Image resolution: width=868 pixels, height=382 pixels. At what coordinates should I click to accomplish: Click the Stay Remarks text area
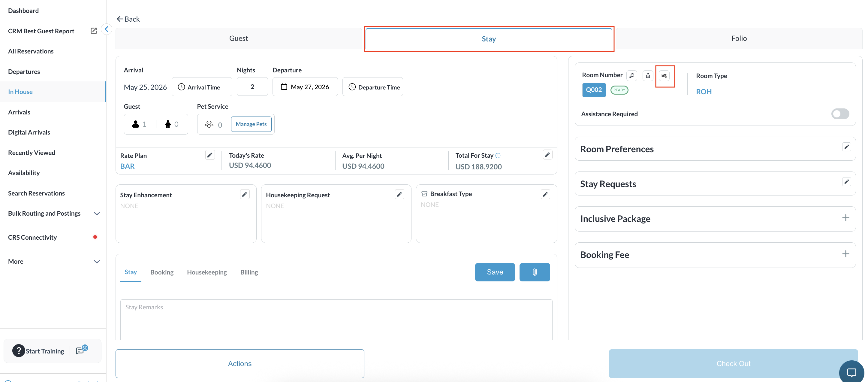click(x=336, y=320)
